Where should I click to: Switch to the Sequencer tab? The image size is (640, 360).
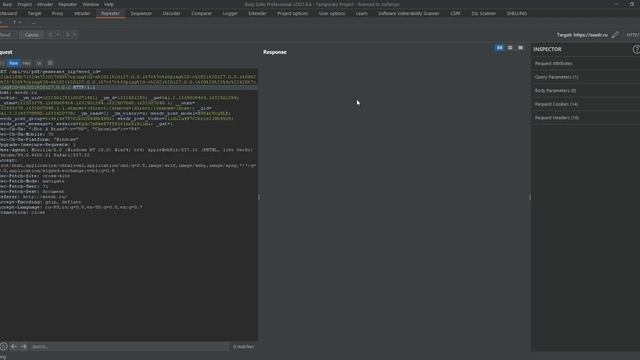tap(141, 13)
